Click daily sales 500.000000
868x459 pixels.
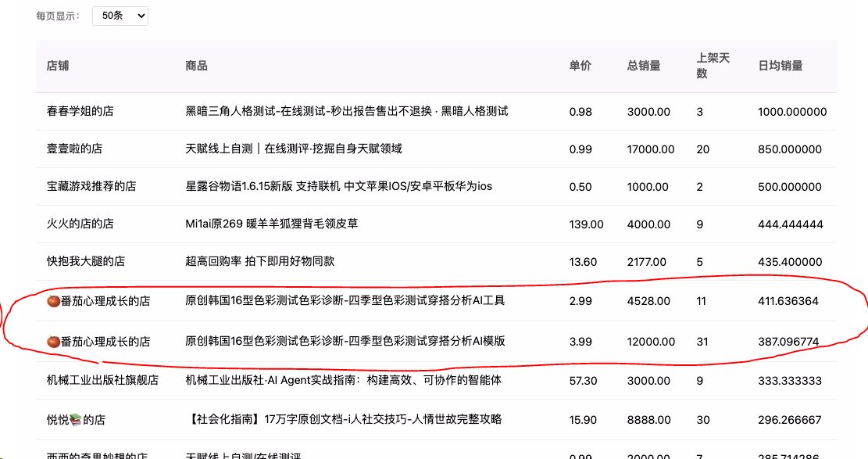(790, 187)
